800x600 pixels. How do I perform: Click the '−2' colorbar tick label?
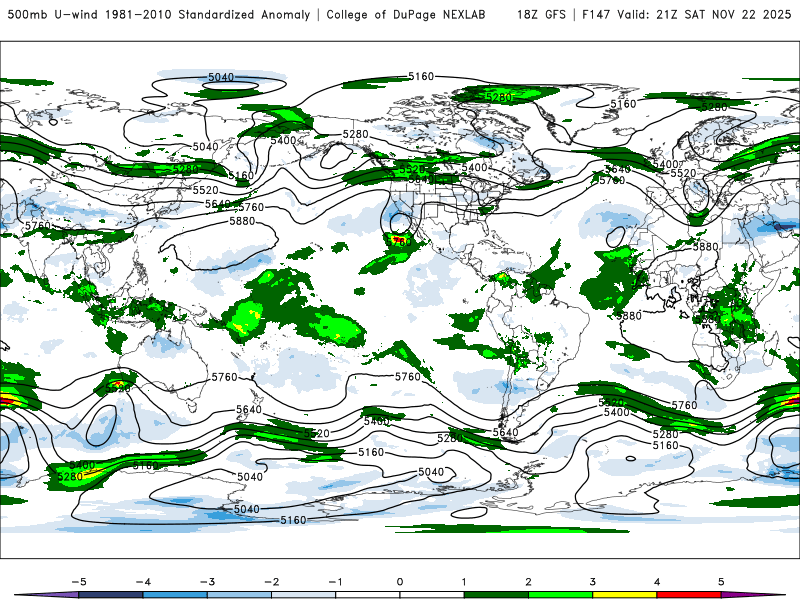tap(271, 582)
